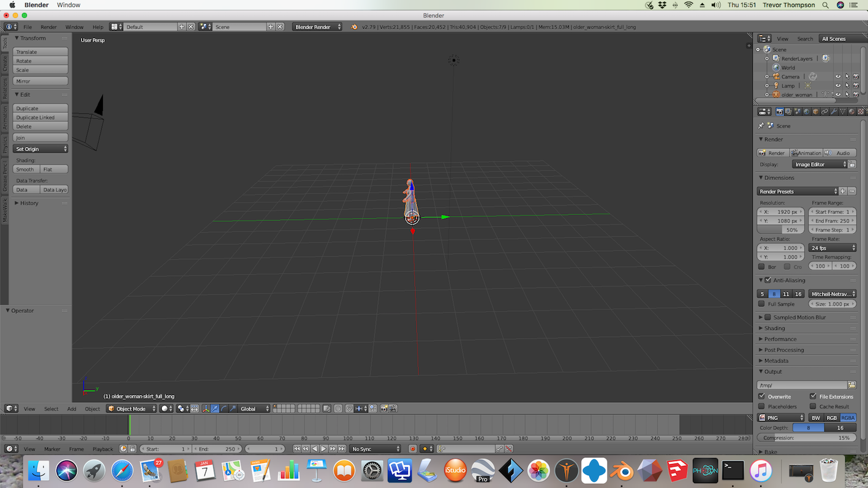Viewport: 868px width, 488px height.
Task: Toggle Camera visibility eye in outliner
Action: (838, 77)
